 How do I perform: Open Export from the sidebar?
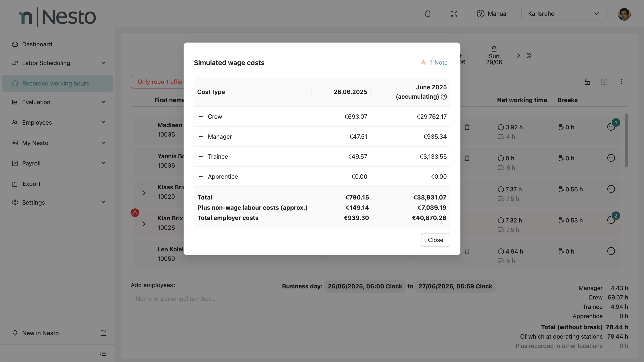tap(31, 184)
